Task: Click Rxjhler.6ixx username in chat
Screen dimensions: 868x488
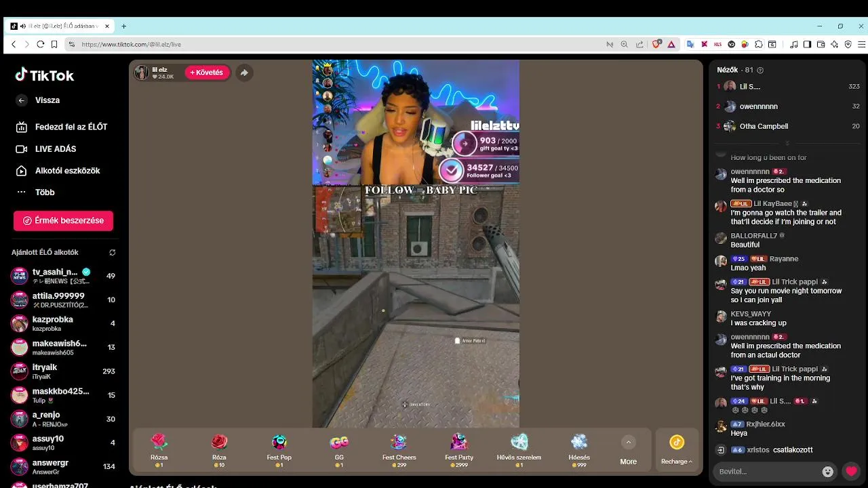Action: (766, 424)
